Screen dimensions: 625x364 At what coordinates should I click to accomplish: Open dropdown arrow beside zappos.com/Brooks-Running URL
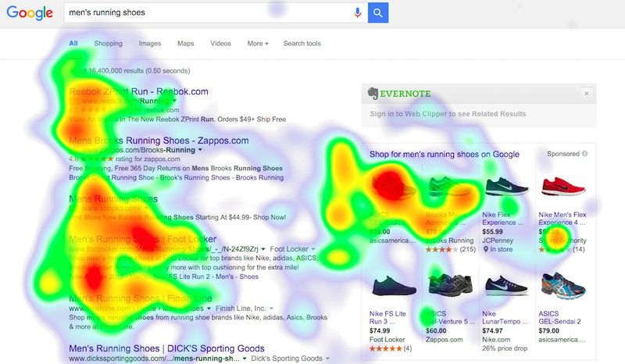[x=200, y=150]
